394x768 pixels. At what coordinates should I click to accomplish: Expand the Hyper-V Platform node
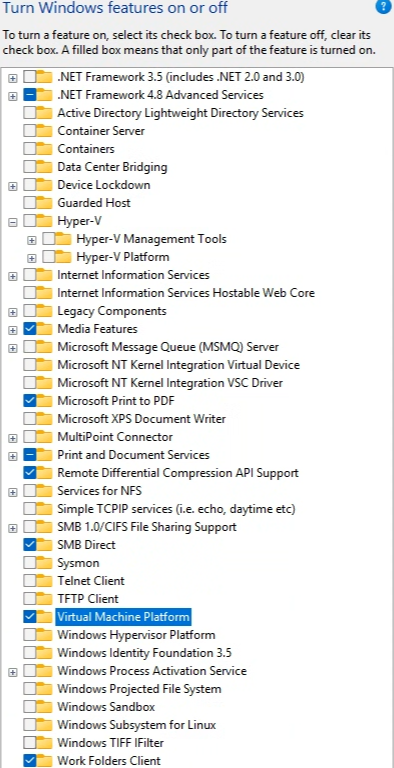32,258
